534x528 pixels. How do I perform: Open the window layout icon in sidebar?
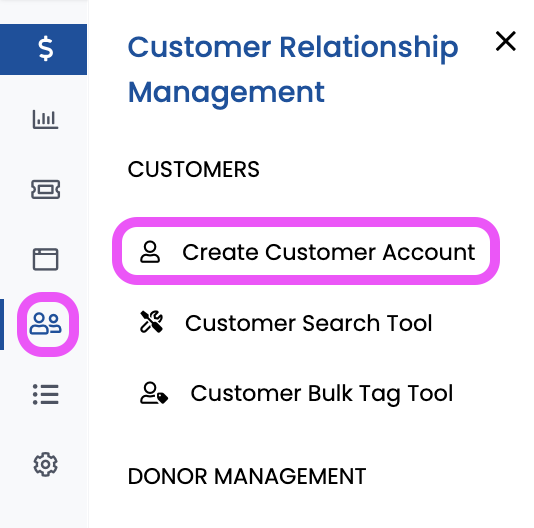coord(45,259)
